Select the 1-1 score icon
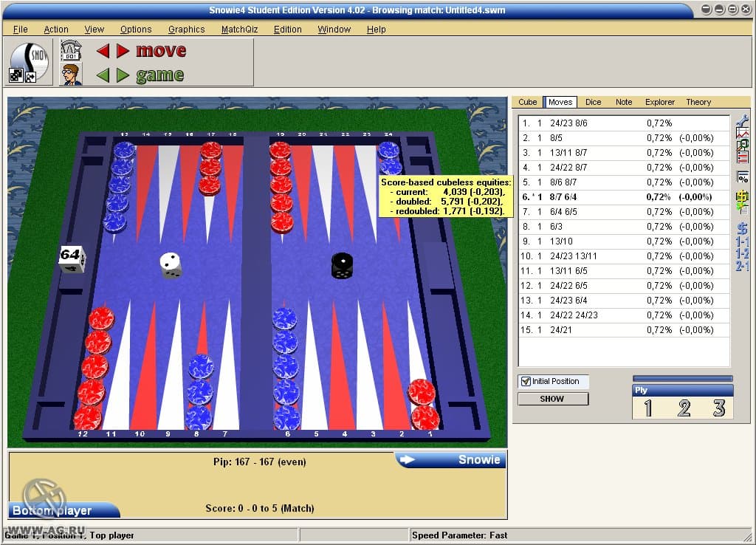756x545 pixels. (743, 241)
